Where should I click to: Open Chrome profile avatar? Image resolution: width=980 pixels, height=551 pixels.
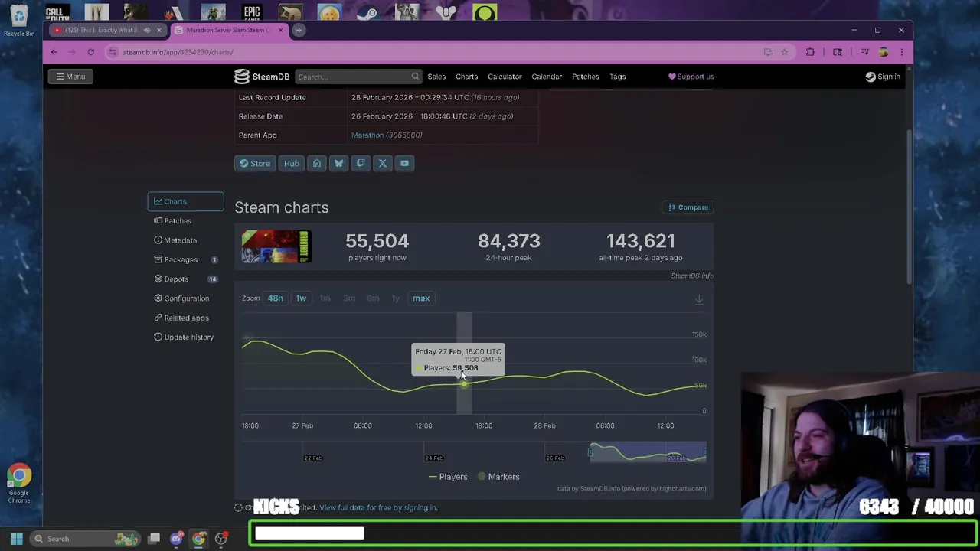(883, 52)
